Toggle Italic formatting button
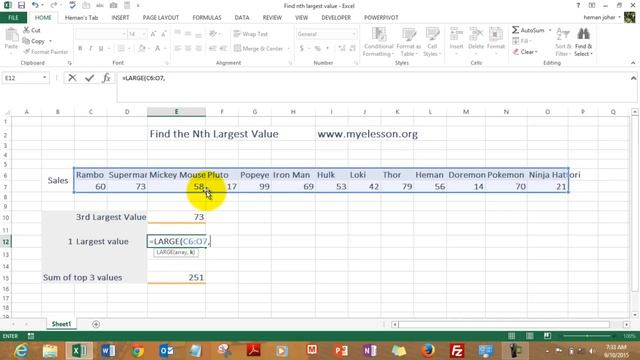This screenshot has height=360, width=640. click(x=91, y=49)
